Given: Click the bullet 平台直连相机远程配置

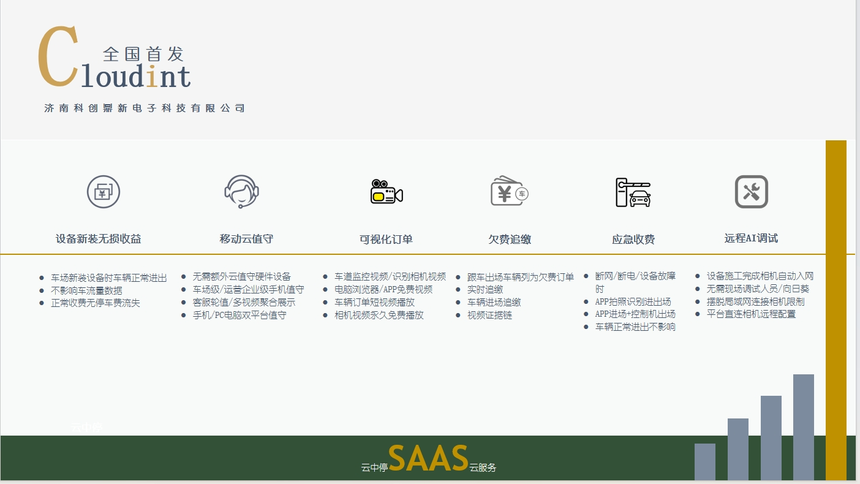Looking at the screenshot, I should [751, 314].
